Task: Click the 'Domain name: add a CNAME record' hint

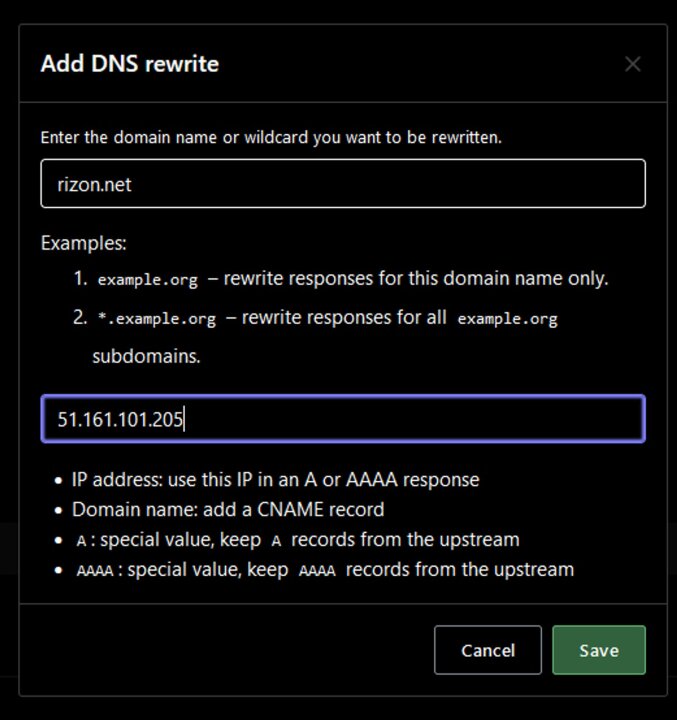Action: click(x=228, y=510)
